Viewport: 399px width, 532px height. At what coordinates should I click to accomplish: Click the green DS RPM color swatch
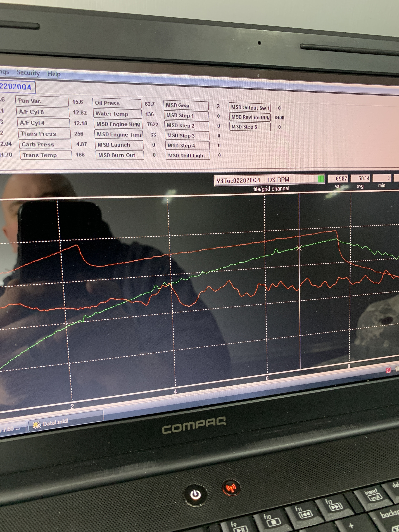321,179
